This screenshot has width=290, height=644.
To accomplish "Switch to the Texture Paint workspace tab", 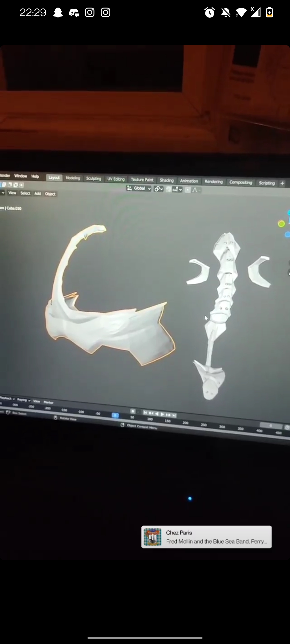I will point(142,180).
